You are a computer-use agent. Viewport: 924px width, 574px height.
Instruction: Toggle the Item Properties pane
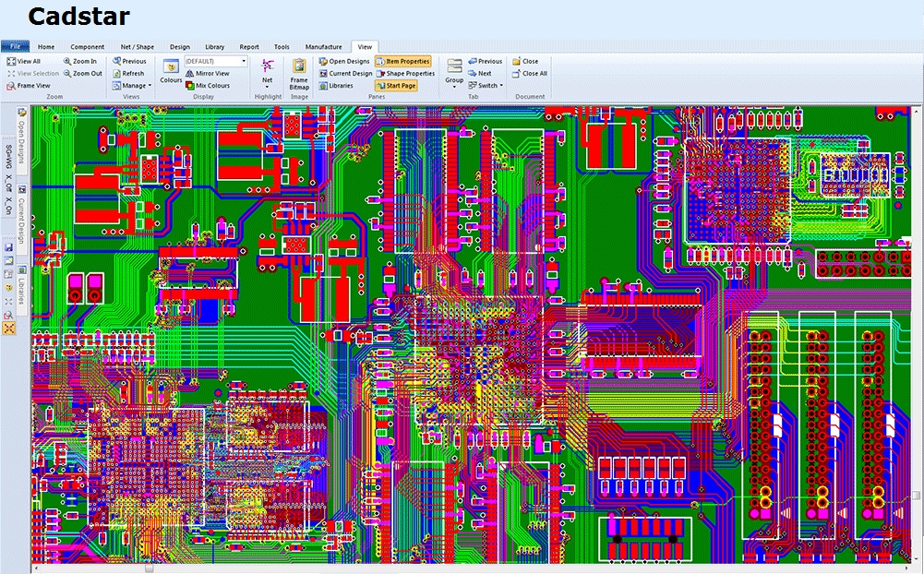pos(403,61)
